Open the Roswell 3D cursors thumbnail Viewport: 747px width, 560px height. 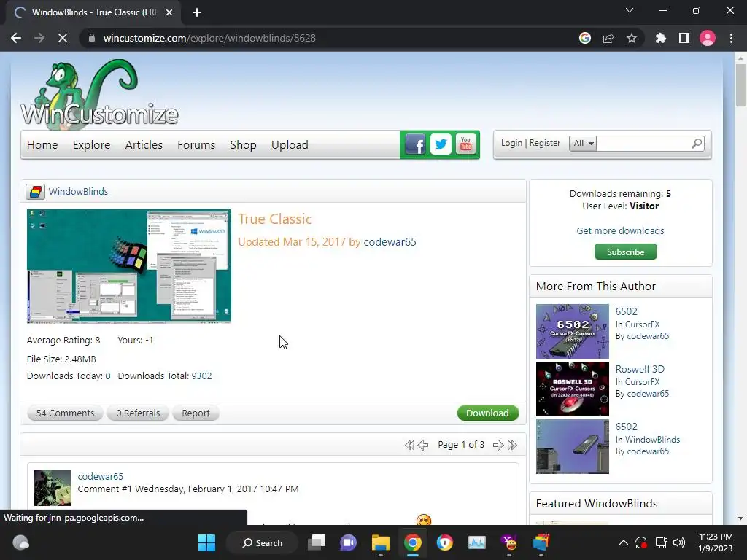point(572,389)
